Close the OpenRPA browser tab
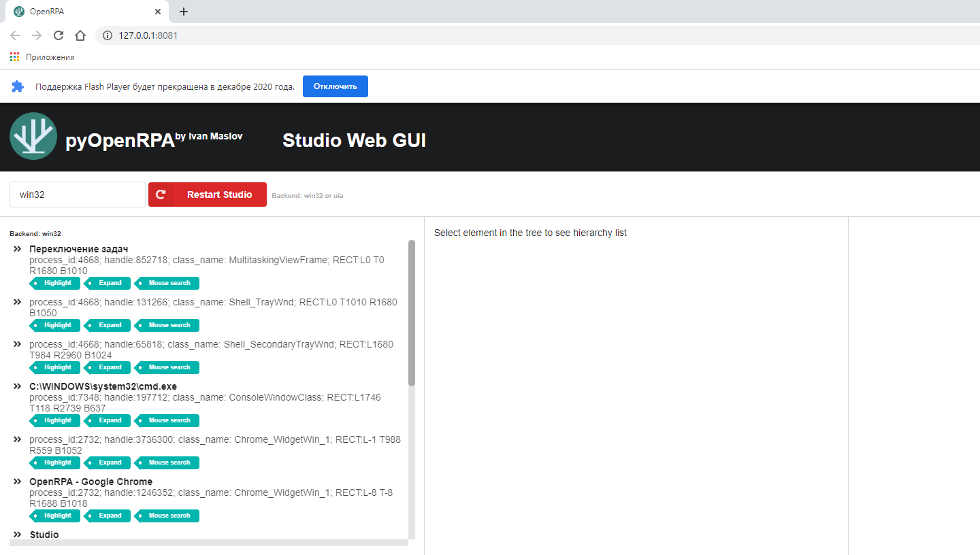 (158, 12)
